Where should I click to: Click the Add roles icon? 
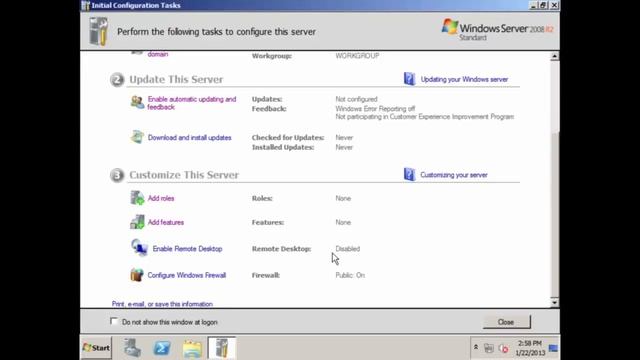(137, 198)
